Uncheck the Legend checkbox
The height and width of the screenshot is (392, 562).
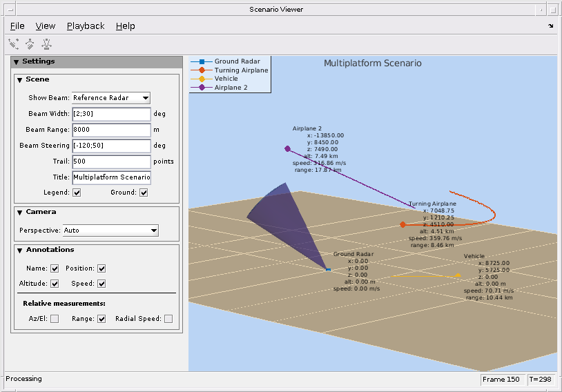pos(77,193)
